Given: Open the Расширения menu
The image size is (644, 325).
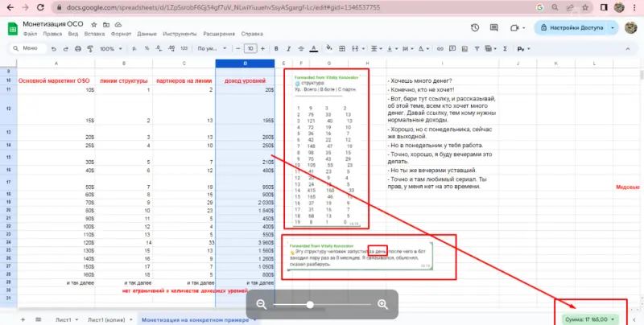Looking at the screenshot, I should pos(219,34).
